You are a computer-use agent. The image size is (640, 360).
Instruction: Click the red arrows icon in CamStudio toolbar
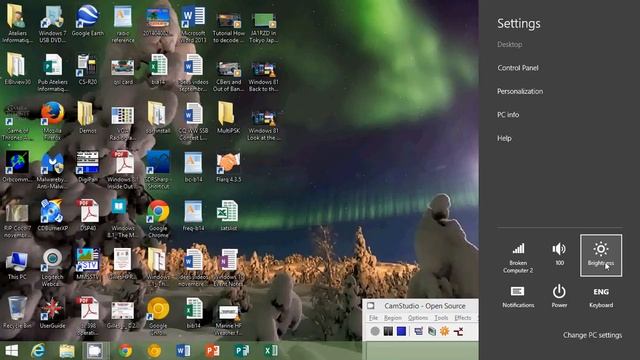(458, 331)
